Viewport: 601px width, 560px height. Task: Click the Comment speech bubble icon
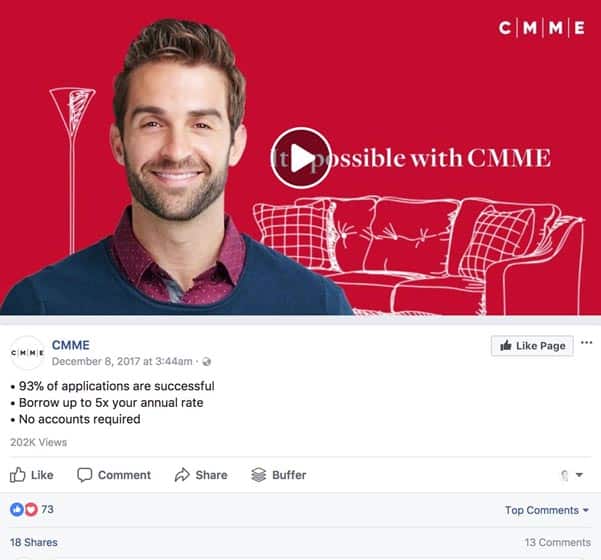pos(84,475)
